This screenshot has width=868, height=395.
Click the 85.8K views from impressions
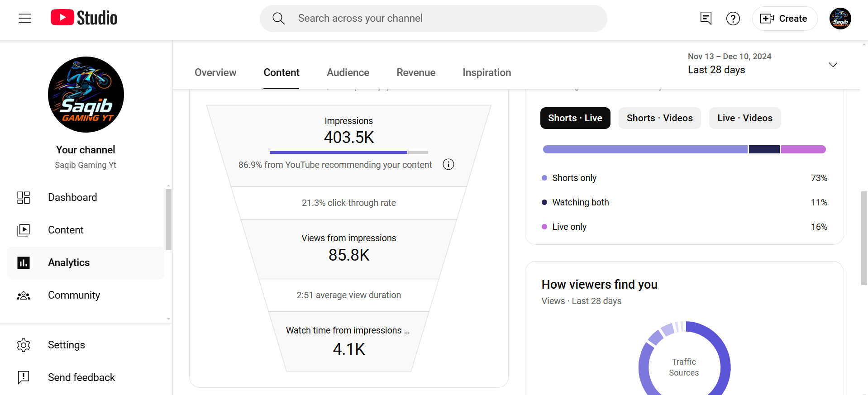pos(349,255)
